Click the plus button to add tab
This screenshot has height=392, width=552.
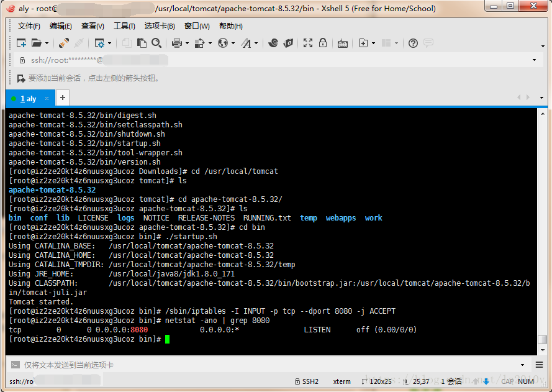63,98
